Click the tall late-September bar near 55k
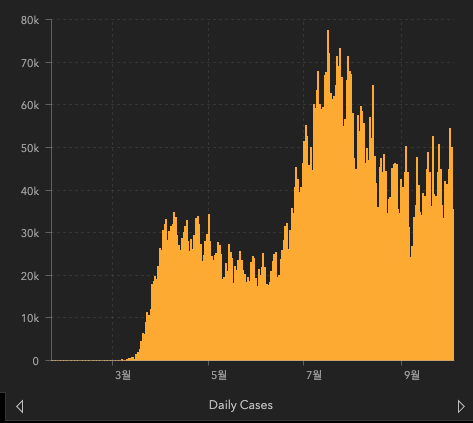473x423 pixels. [450, 129]
